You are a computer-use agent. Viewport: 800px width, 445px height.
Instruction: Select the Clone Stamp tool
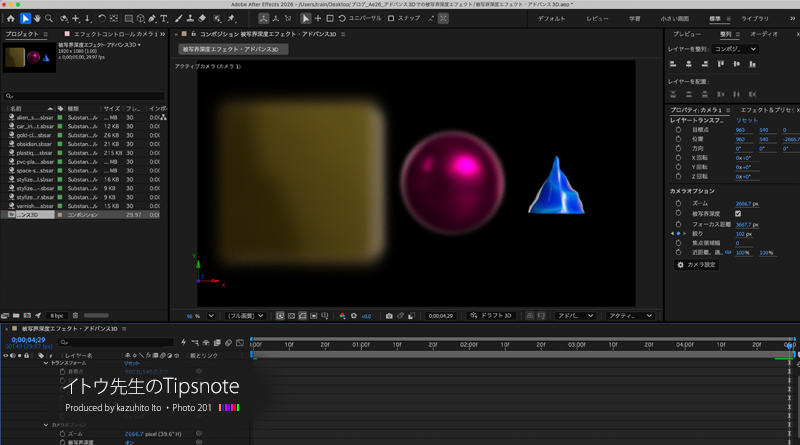tap(190, 18)
